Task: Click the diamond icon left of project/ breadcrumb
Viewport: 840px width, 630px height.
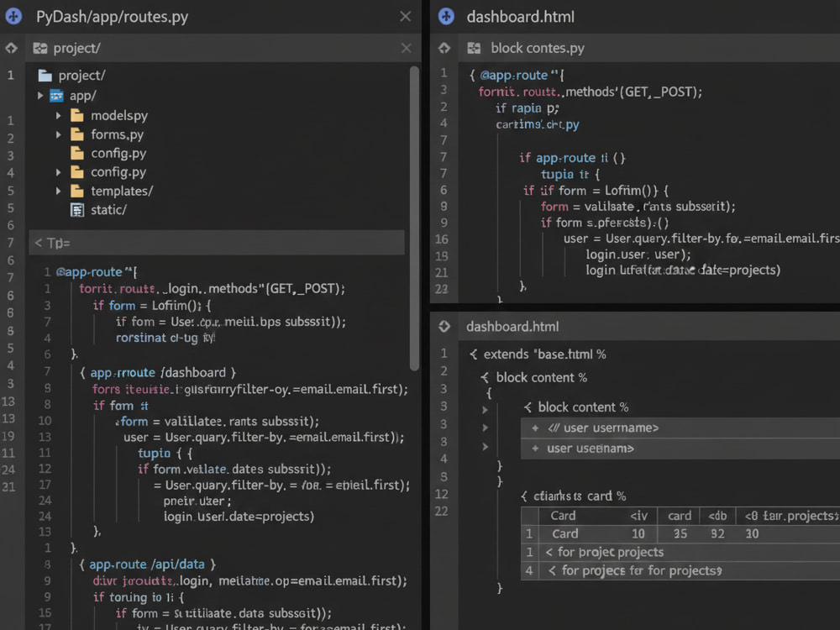Action: (11, 48)
